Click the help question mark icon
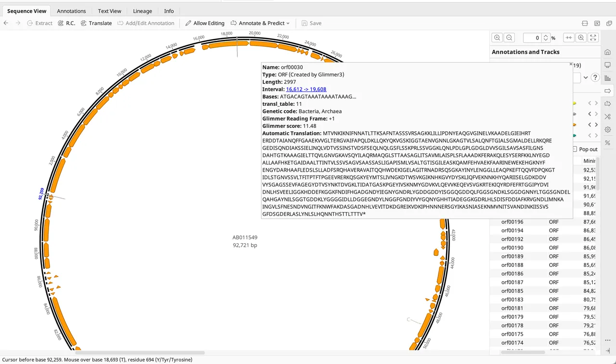This screenshot has height=364, width=616. pyautogui.click(x=595, y=77)
